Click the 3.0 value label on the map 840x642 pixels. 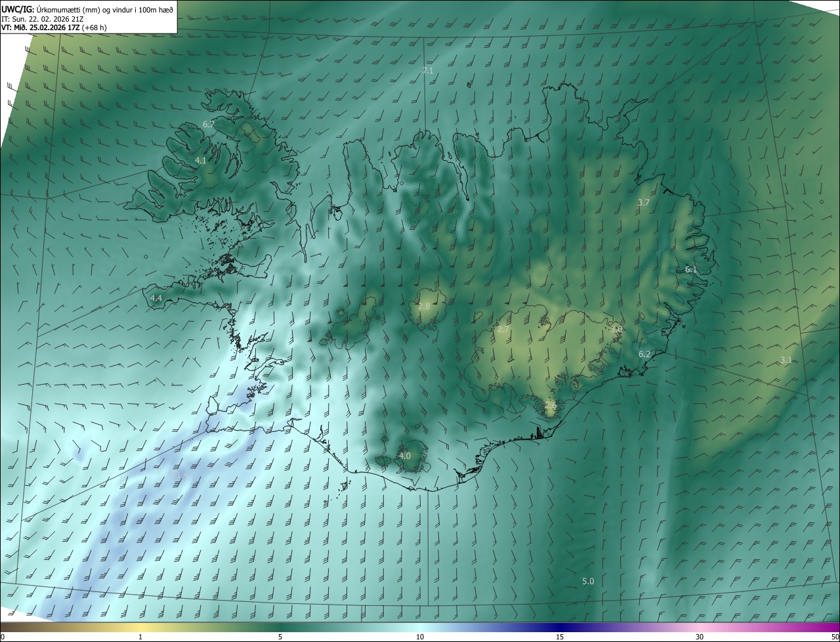coord(616,330)
